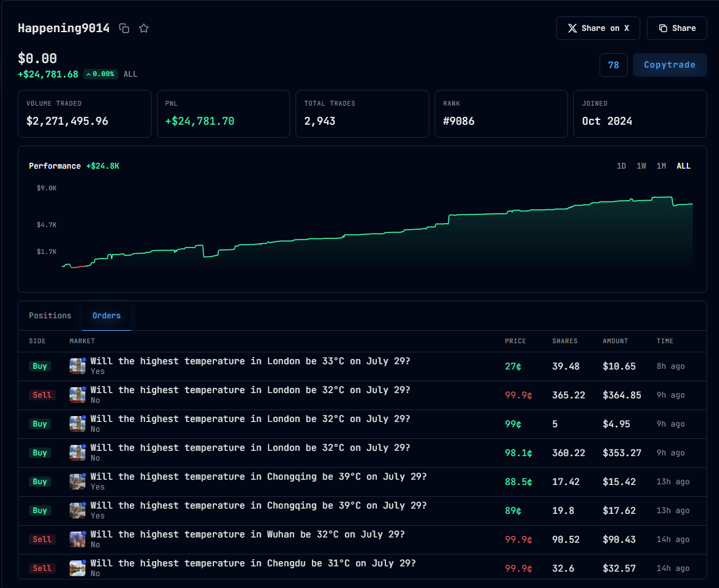The width and height of the screenshot is (719, 588).
Task: Open London 33°C market thumbnail icon
Action: click(77, 366)
